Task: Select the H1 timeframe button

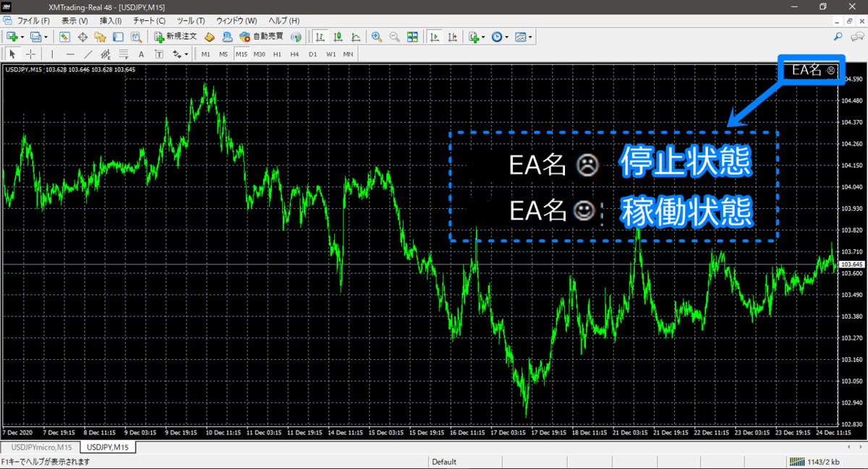Action: pos(277,53)
